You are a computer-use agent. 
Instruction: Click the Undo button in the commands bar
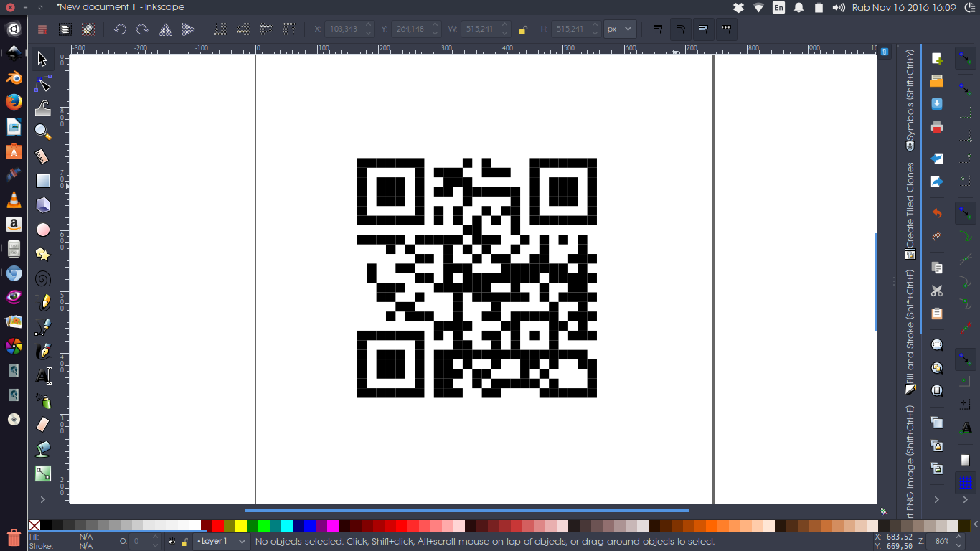click(x=118, y=29)
